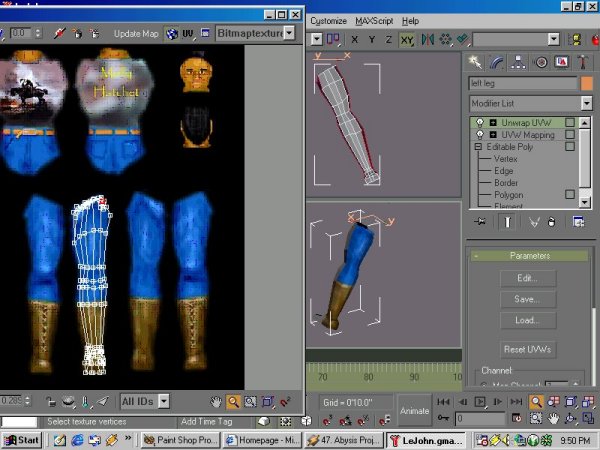This screenshot has height=450, width=600.
Task: Expand the UVW Mapping modifier plus box
Action: pos(493,135)
